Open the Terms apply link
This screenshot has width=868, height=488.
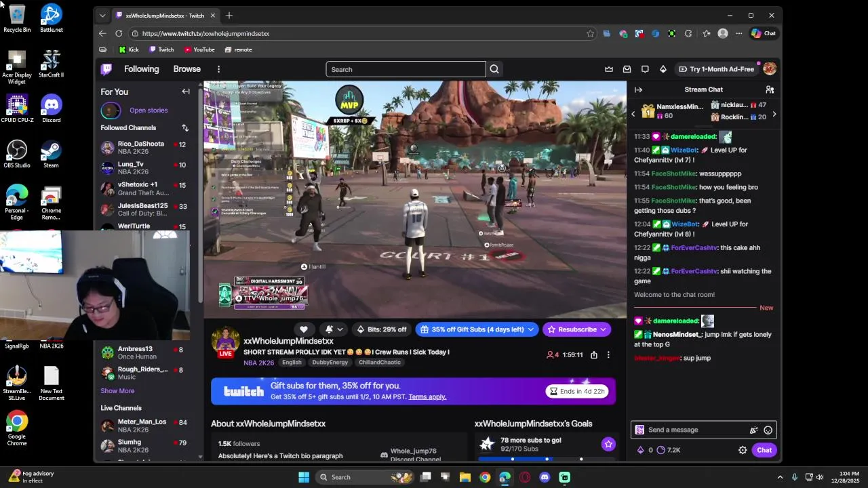click(427, 396)
